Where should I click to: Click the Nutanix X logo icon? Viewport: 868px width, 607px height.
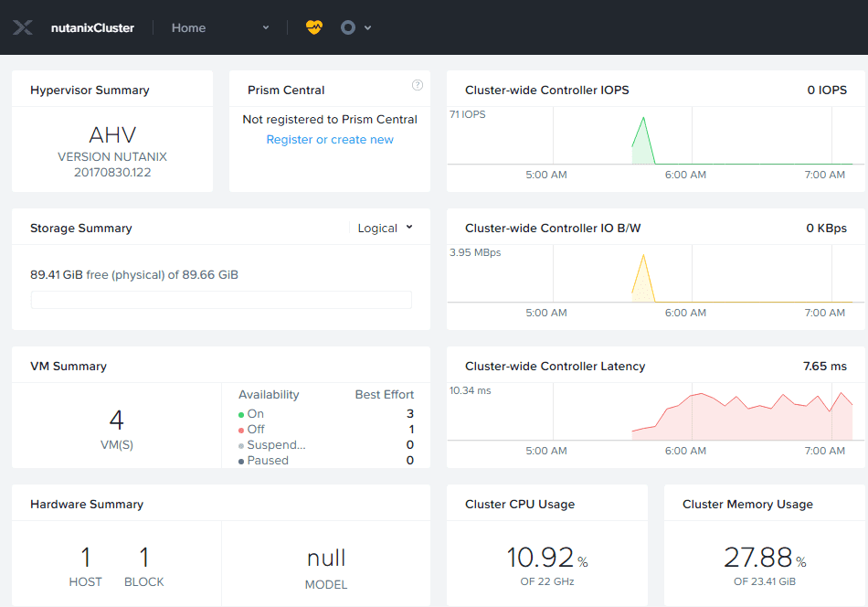24,27
